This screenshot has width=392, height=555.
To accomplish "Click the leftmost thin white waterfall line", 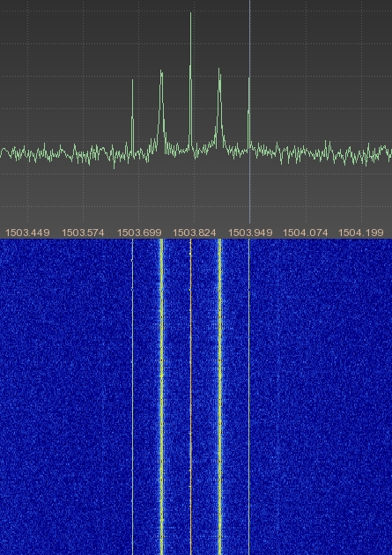I will 133,396.
